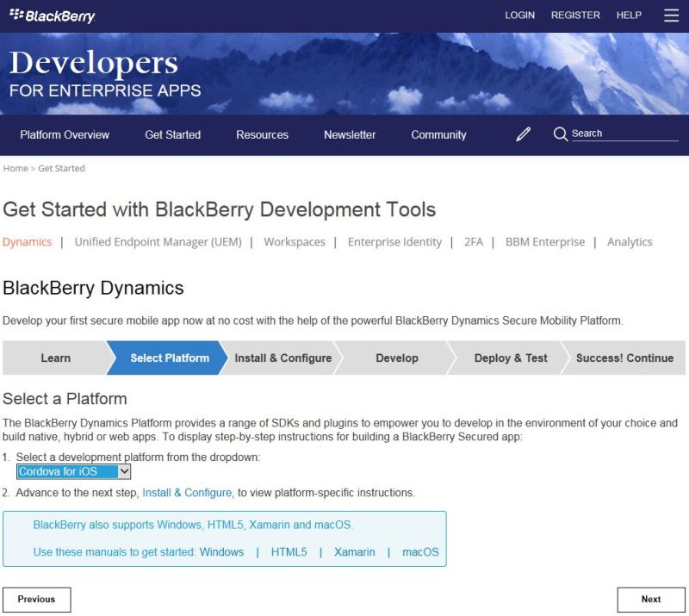This screenshot has height=616, width=689.
Task: Go to the REGISTER page
Action: click(575, 16)
